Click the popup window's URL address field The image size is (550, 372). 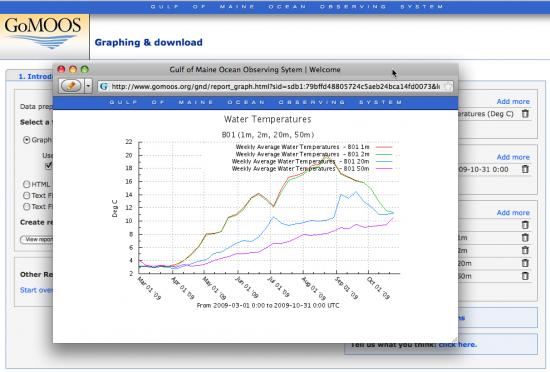(x=275, y=86)
